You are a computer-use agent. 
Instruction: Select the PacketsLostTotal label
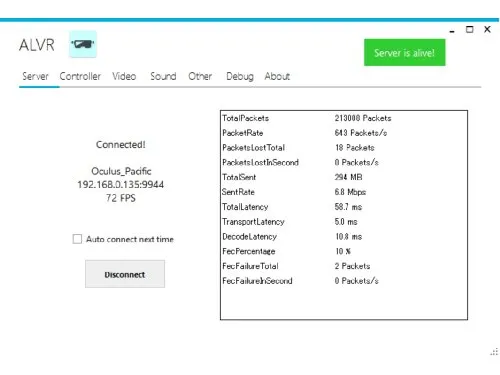point(254,147)
